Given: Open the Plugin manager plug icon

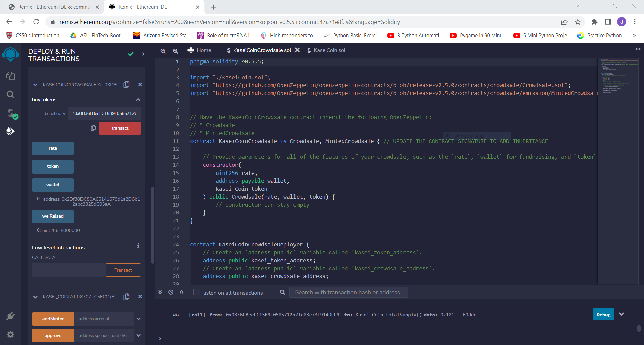Looking at the screenshot, I should pyautogui.click(x=10, y=316).
